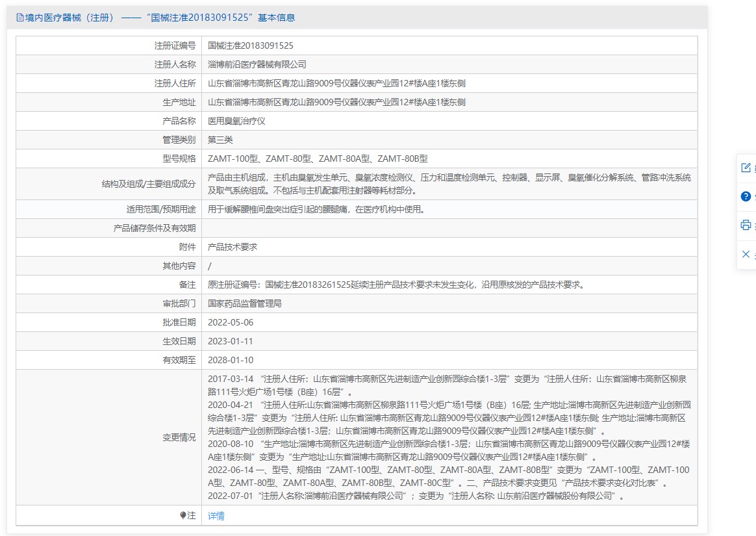Open the 详情 link in the 注 row
Screen dimensions: 756x536
[216, 516]
